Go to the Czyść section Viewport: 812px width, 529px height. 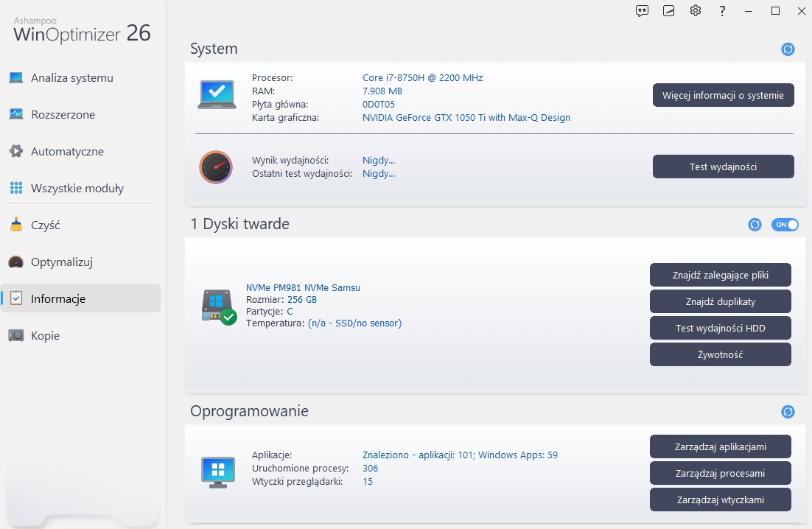(x=45, y=225)
